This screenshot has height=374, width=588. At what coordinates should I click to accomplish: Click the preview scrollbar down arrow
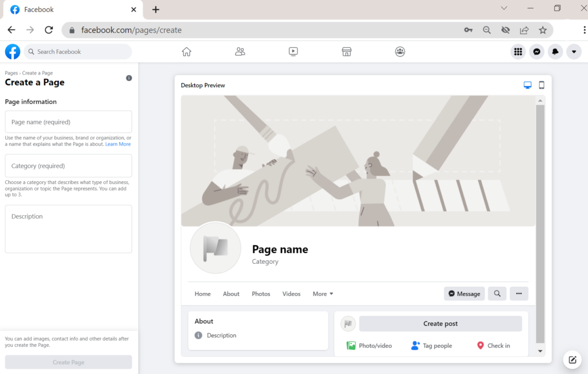point(540,351)
